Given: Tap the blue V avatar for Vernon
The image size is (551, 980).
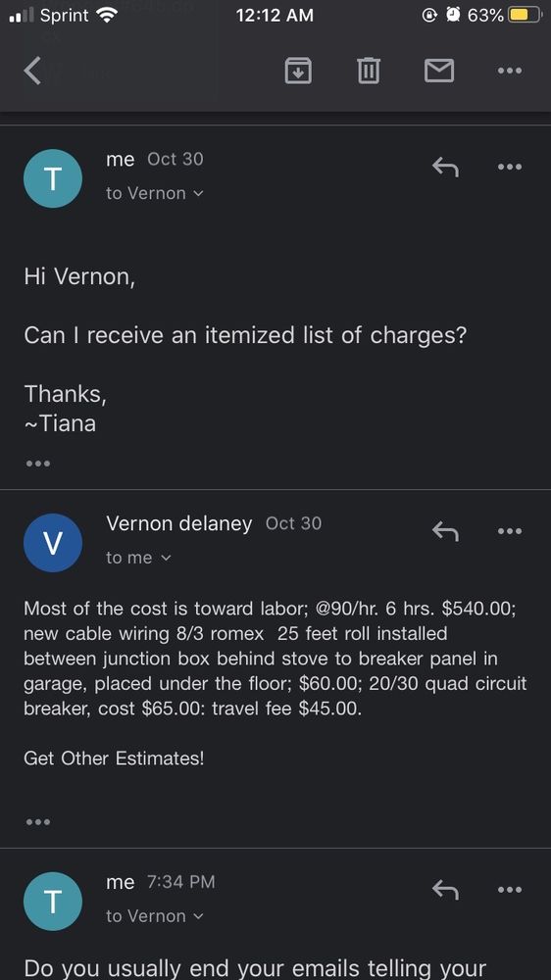Looking at the screenshot, I should pos(53,543).
